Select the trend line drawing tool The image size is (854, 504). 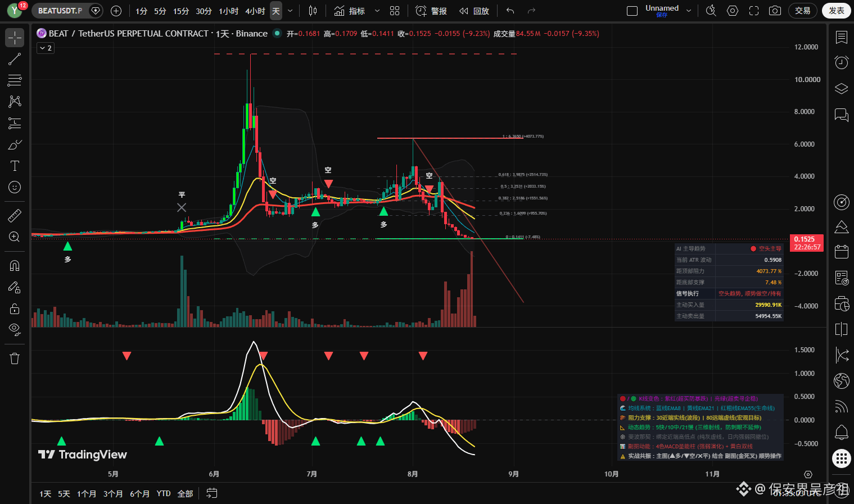click(15, 59)
